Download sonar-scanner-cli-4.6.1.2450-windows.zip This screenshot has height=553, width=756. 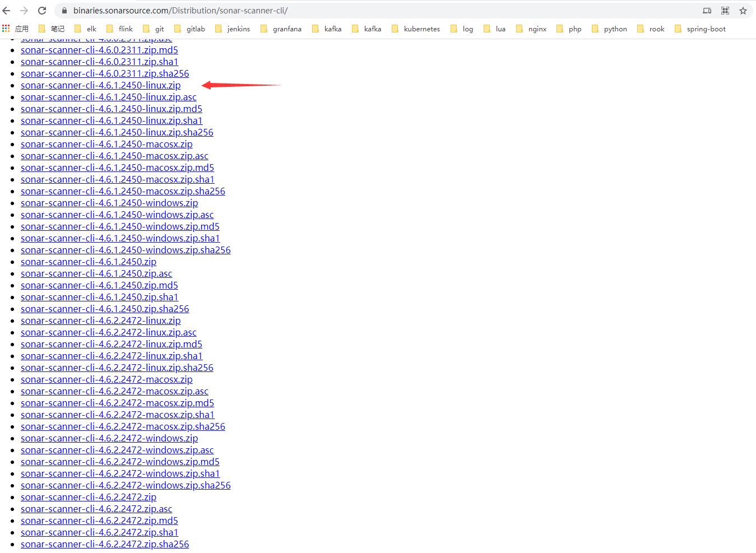coord(109,203)
